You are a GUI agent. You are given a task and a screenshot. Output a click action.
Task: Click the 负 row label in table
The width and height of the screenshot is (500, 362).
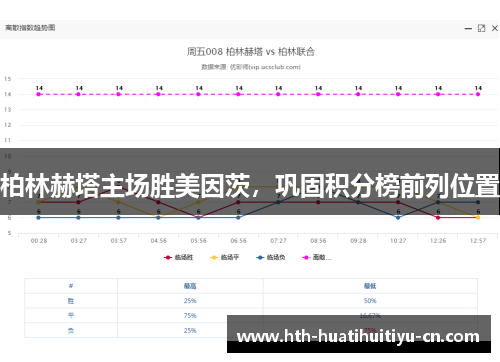click(71, 331)
